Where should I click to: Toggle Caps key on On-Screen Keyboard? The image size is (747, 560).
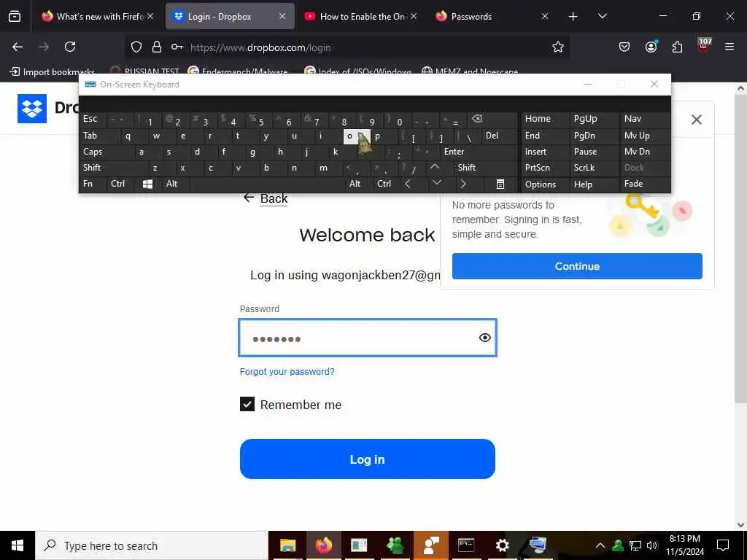pos(107,152)
